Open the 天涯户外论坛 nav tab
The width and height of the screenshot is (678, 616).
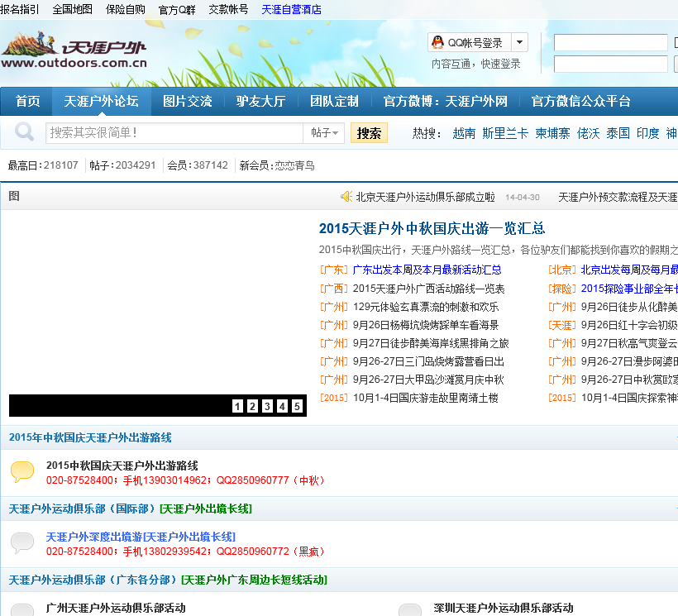tap(101, 101)
